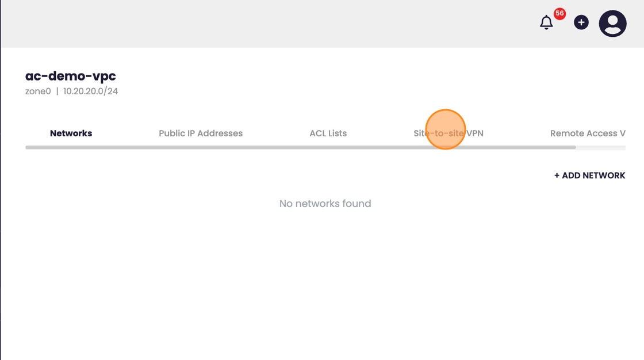
Task: Click the zone0 label
Action: [x=38, y=91]
